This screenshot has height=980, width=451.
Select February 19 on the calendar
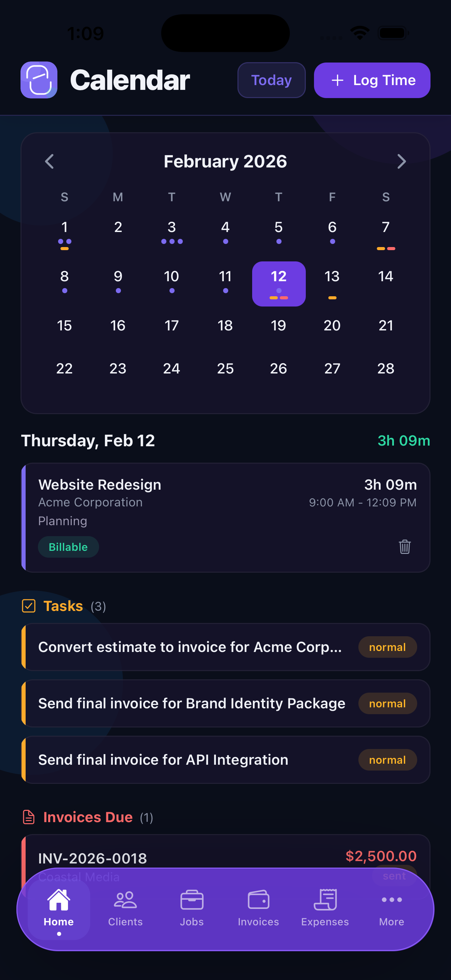coord(279,325)
